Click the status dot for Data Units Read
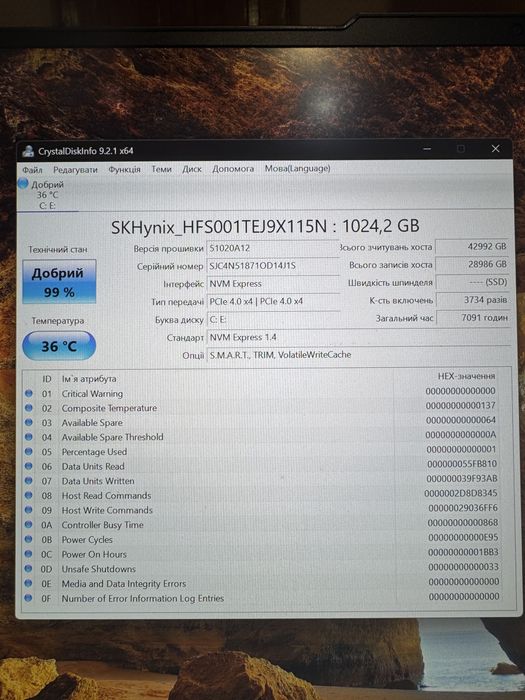 tap(29, 466)
